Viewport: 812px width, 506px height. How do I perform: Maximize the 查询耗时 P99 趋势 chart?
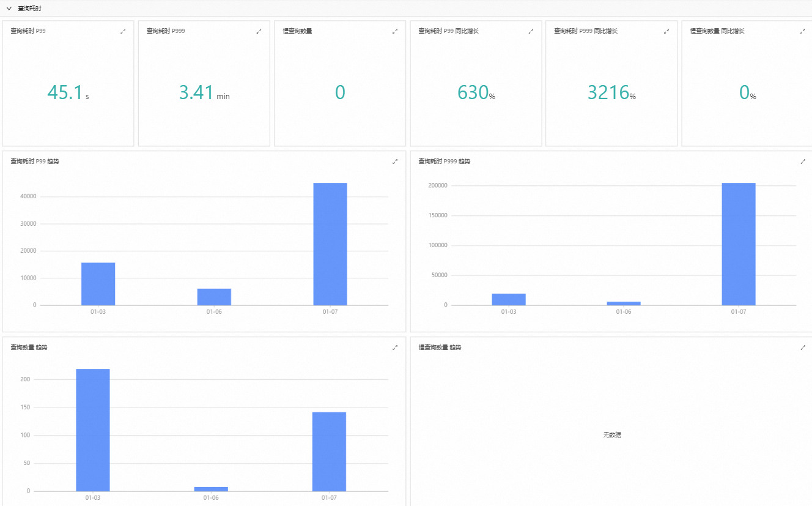pyautogui.click(x=395, y=162)
